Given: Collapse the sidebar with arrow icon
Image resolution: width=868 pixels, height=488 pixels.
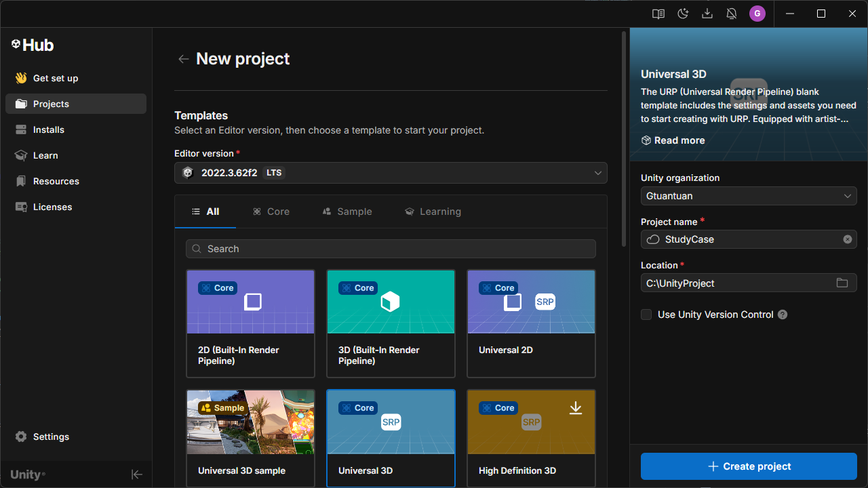Looking at the screenshot, I should tap(137, 474).
